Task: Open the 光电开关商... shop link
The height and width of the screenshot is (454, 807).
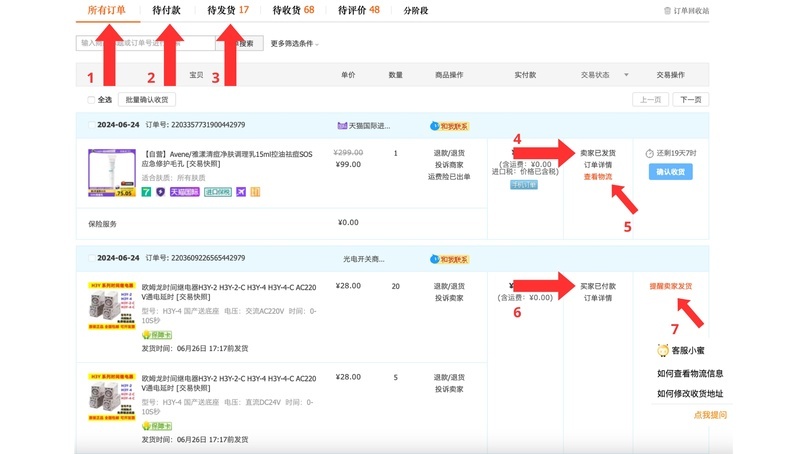Action: [363, 259]
